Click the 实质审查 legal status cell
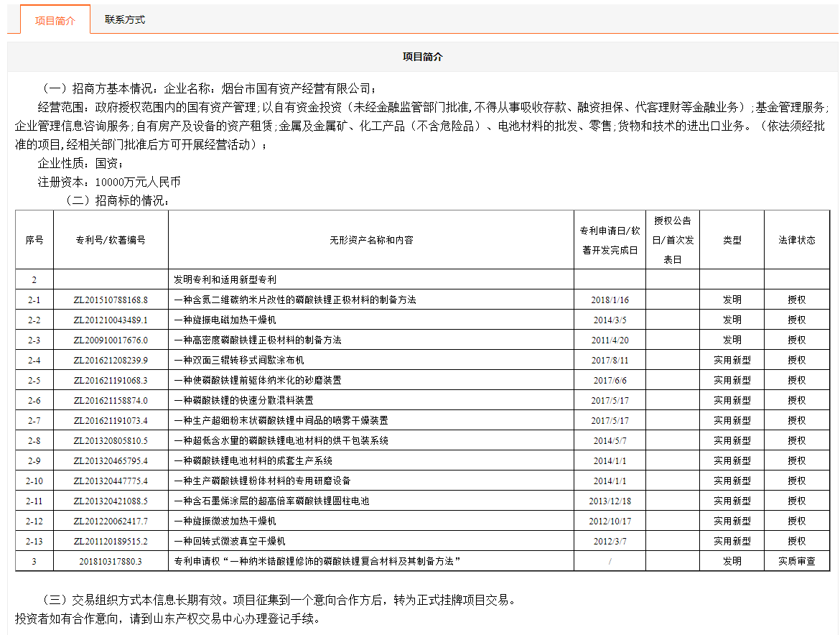 [796, 561]
